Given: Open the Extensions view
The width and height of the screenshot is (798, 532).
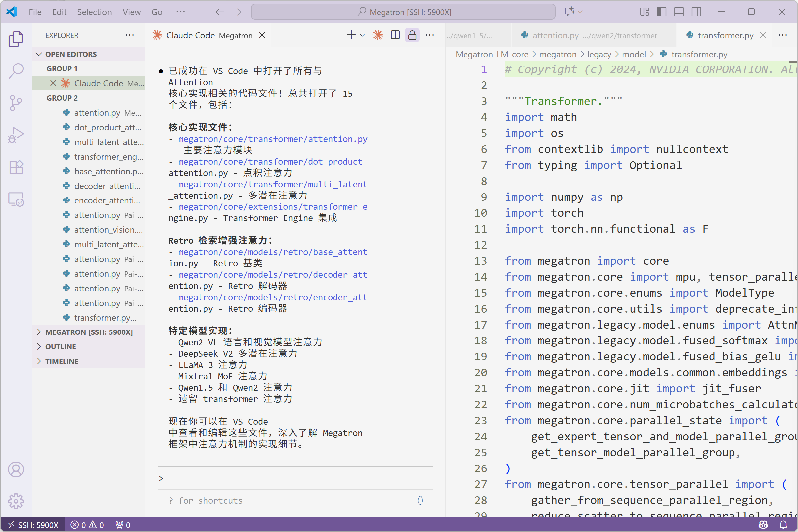Looking at the screenshot, I should point(16,167).
